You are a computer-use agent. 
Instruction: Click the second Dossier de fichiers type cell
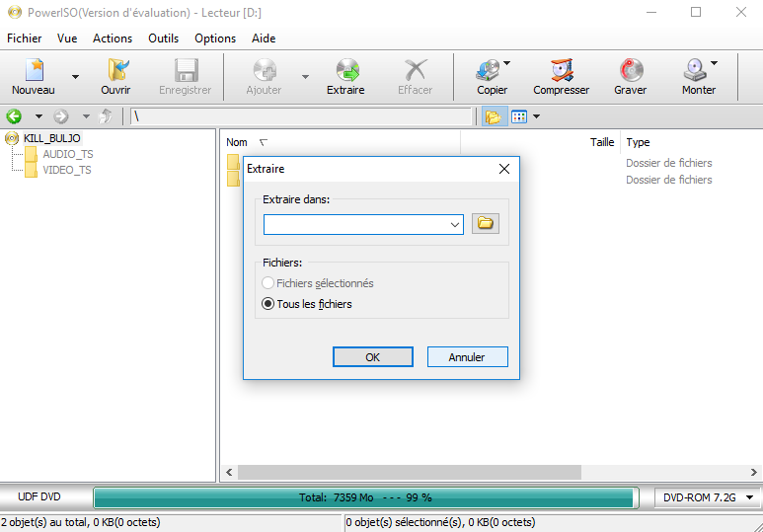click(x=668, y=180)
